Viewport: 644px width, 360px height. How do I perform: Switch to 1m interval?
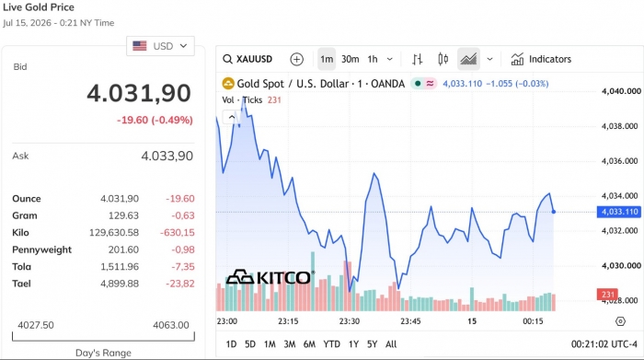[327, 59]
